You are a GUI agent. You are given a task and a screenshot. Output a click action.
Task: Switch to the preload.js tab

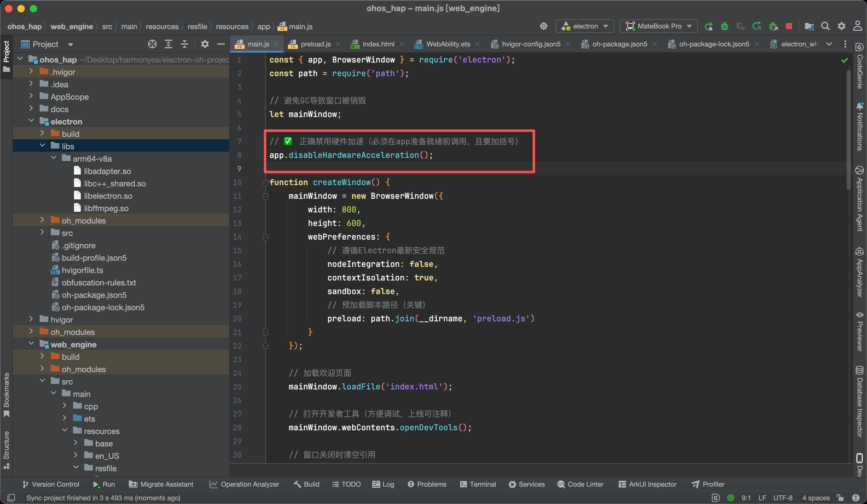pyautogui.click(x=315, y=44)
